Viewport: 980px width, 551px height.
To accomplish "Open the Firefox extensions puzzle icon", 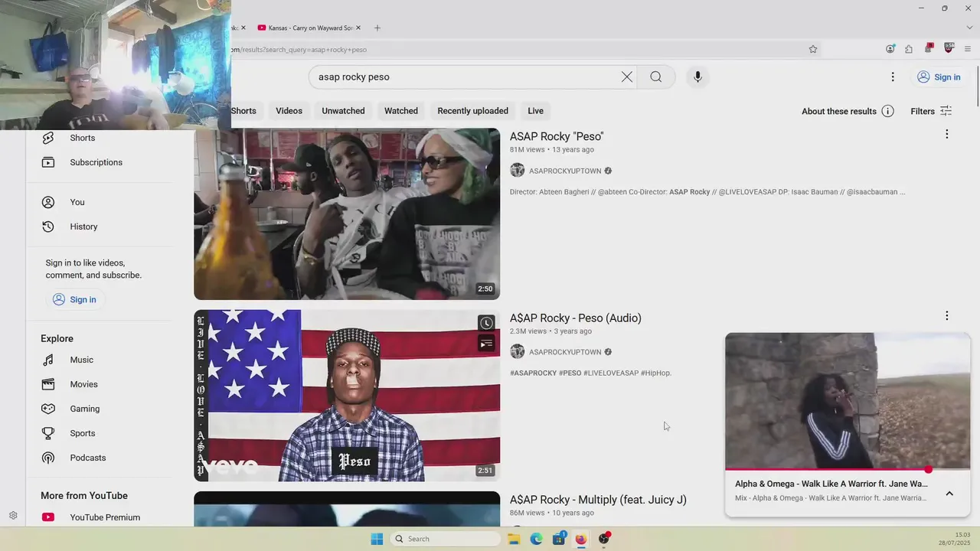I will click(x=909, y=49).
